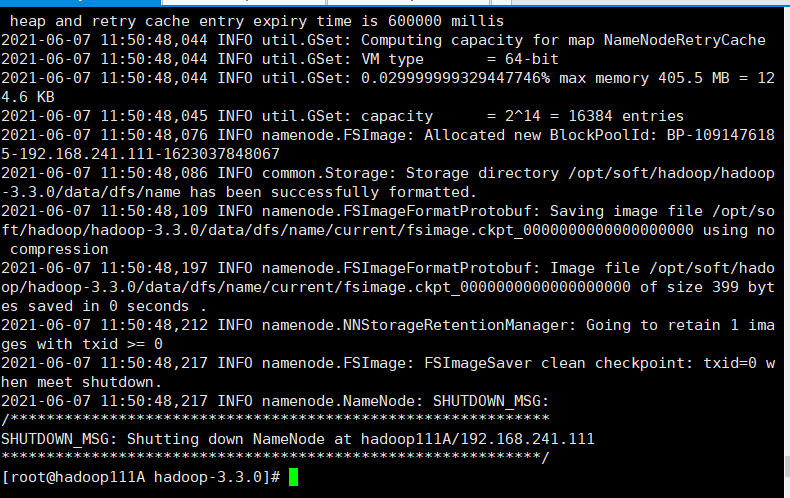The height and width of the screenshot is (498, 790).
Task: Click the vertical scrollbar thumb
Action: pos(787,466)
